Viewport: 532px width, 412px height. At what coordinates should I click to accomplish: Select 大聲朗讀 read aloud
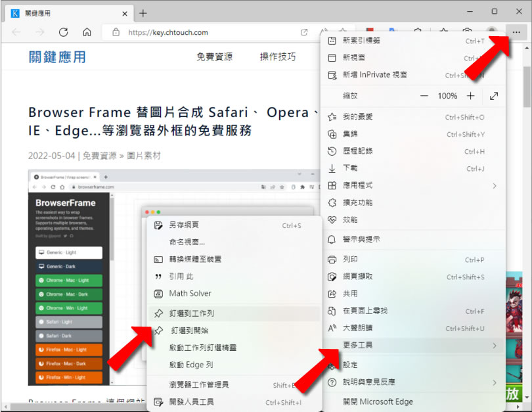click(412, 328)
